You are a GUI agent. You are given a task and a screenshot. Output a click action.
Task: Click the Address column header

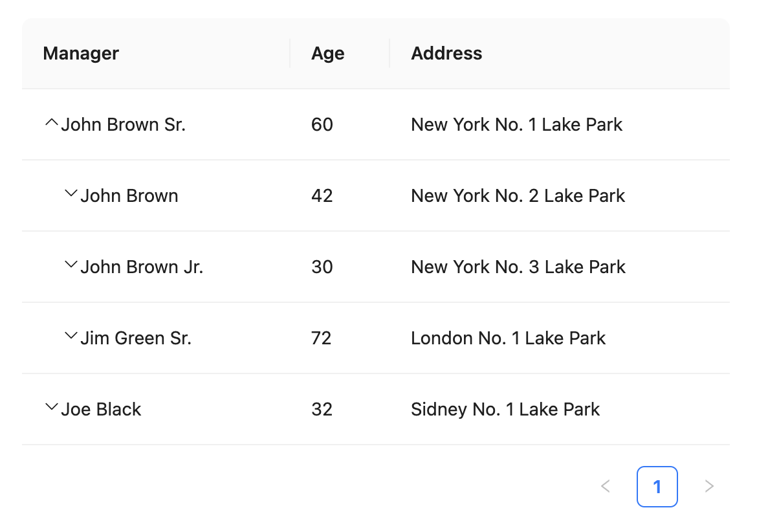coord(446,53)
